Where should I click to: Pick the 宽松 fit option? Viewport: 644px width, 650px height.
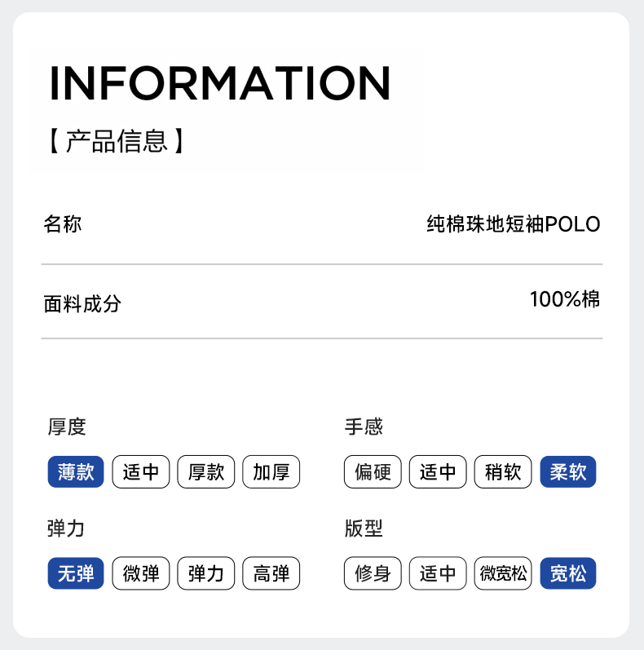click(568, 574)
